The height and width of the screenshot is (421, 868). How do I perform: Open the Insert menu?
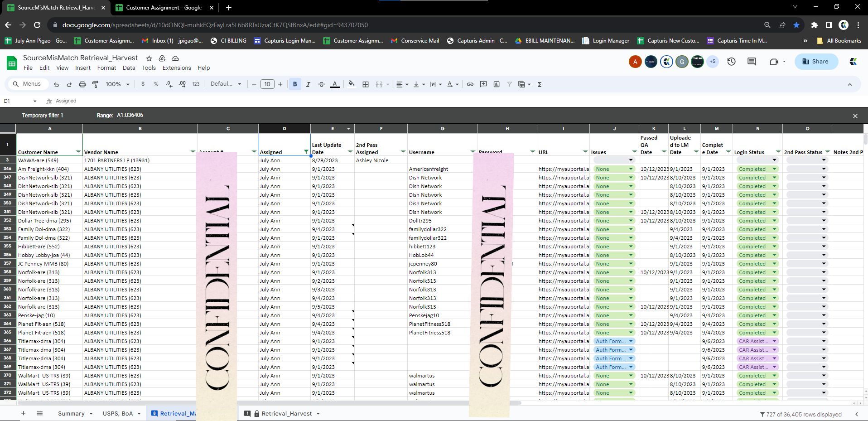pyautogui.click(x=83, y=68)
